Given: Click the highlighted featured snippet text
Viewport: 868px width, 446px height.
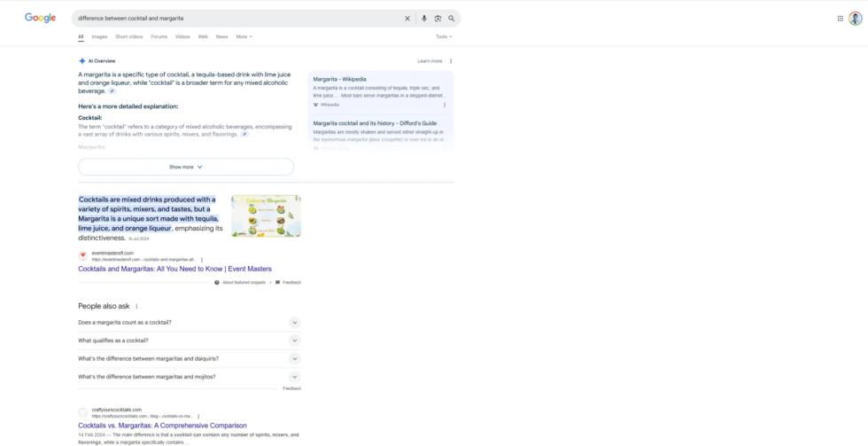Looking at the screenshot, I should pos(149,214).
